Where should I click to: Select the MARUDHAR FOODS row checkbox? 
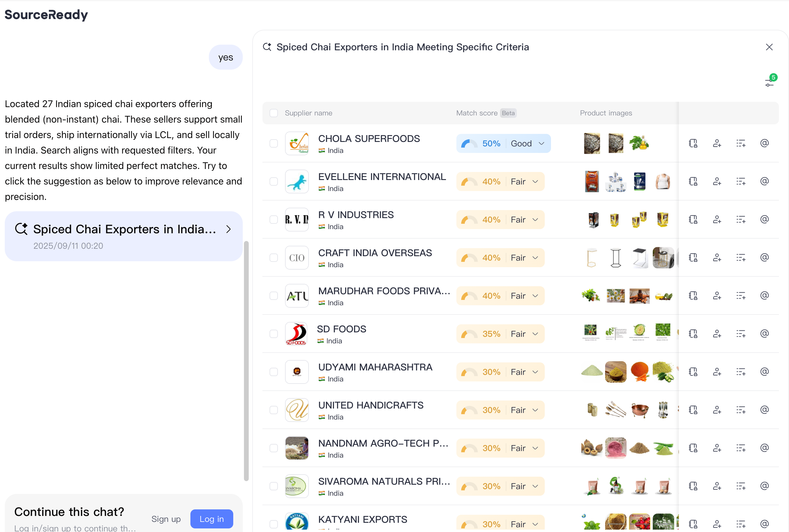[x=273, y=296]
